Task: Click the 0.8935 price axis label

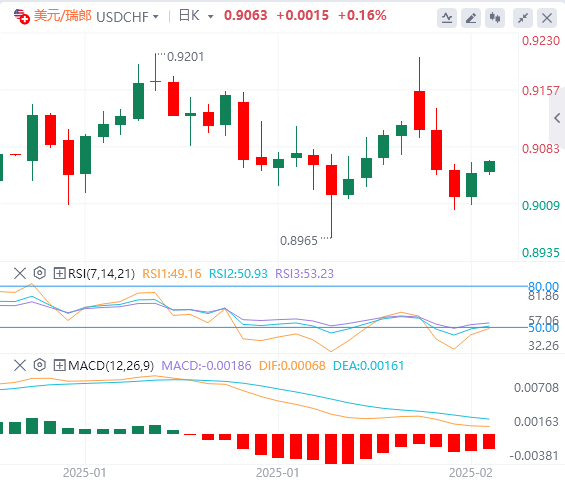Action: point(541,253)
